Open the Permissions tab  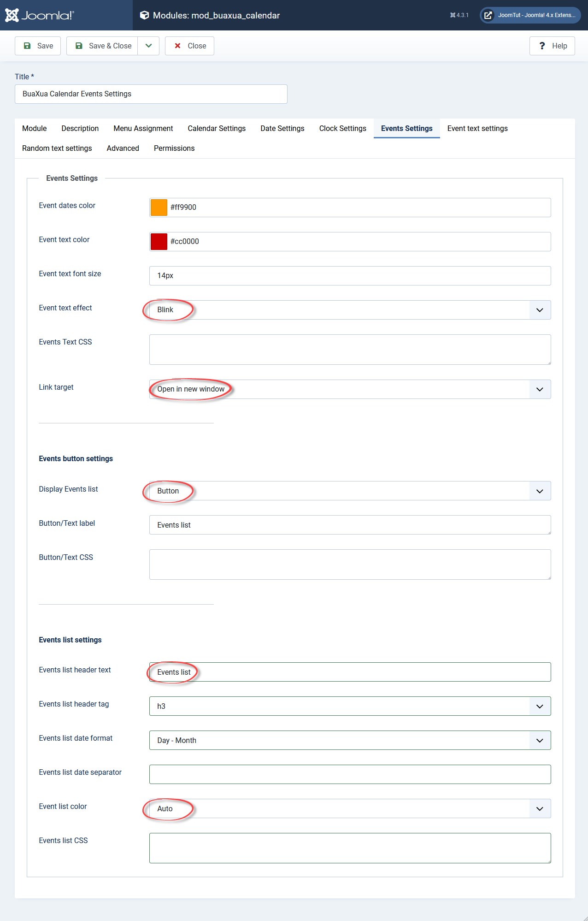174,148
